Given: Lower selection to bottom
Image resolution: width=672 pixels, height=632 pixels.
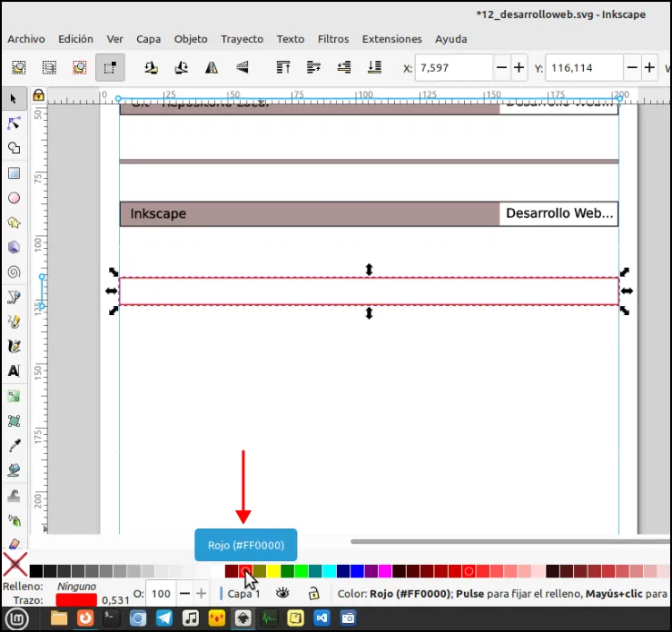Looking at the screenshot, I should tap(374, 68).
